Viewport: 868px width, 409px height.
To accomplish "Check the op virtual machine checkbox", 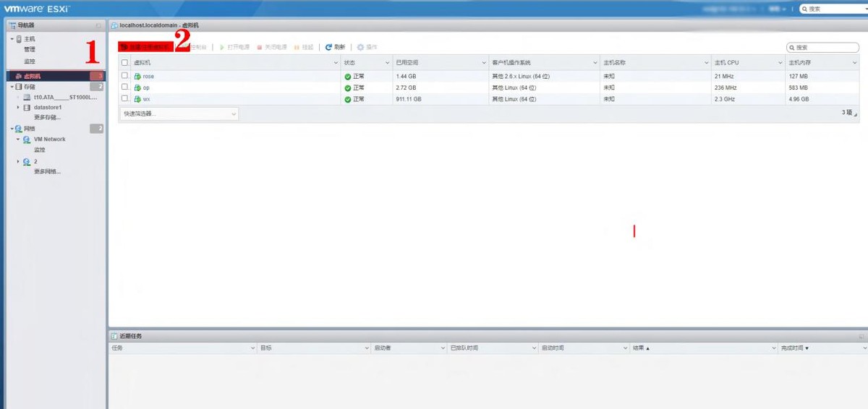I will 124,87.
